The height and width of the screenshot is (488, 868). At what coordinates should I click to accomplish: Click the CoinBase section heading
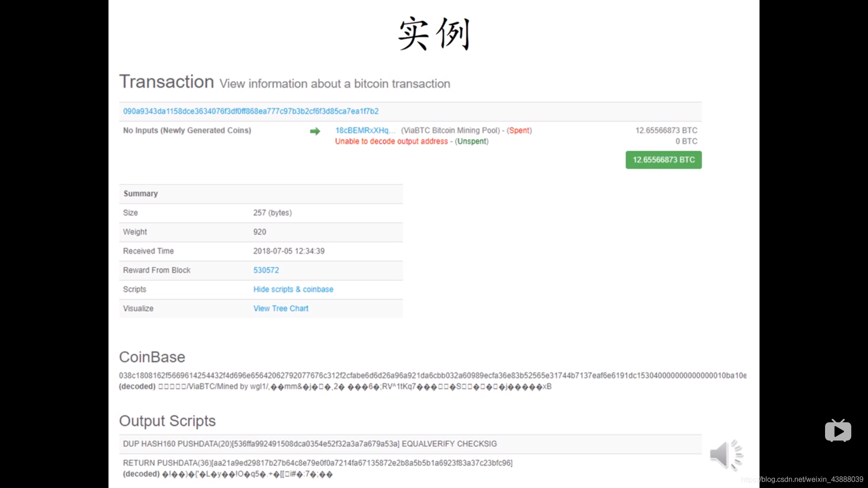(x=152, y=357)
